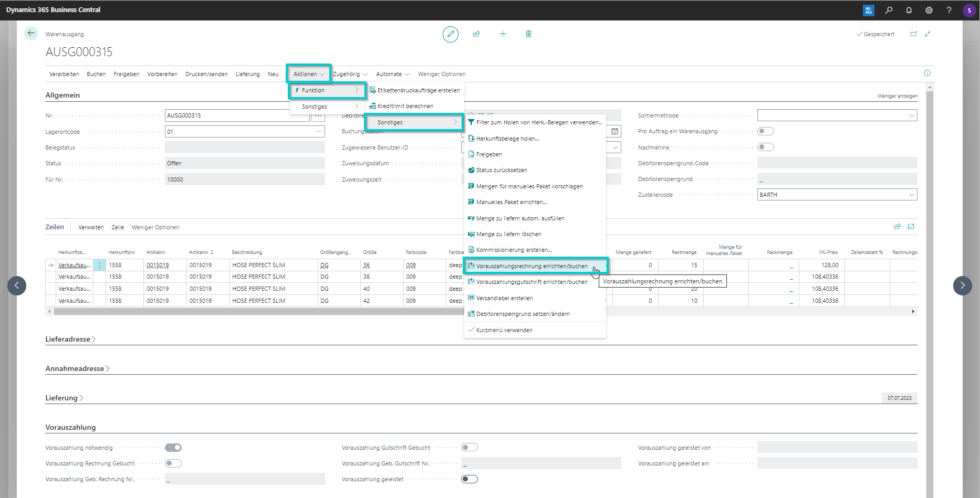Open the search magnifier icon

[x=889, y=10]
